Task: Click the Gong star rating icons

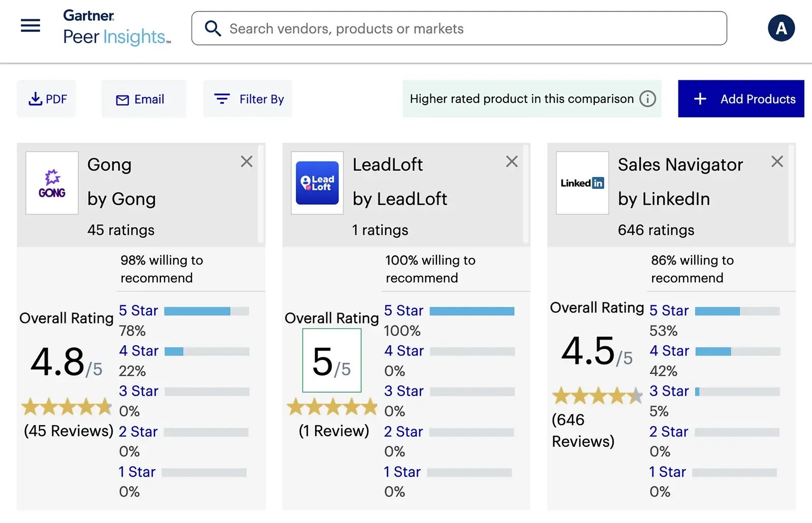Action: point(66,407)
